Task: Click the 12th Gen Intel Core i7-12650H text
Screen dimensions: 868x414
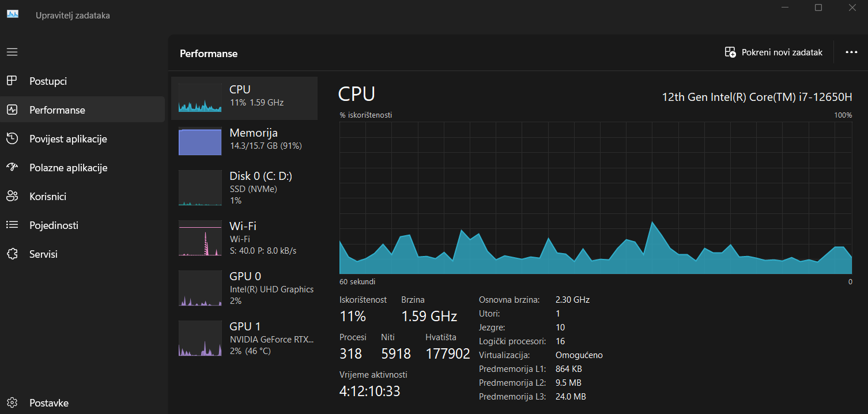Action: [x=757, y=96]
